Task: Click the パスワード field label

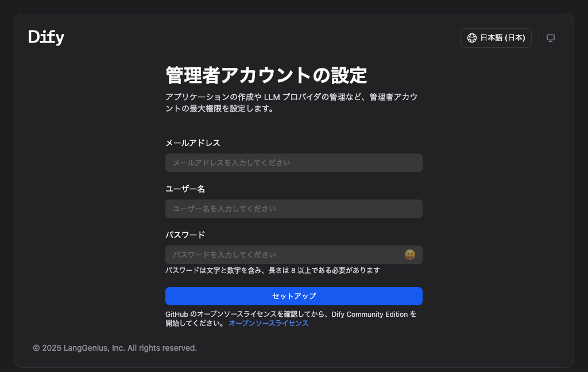Action: (185, 235)
